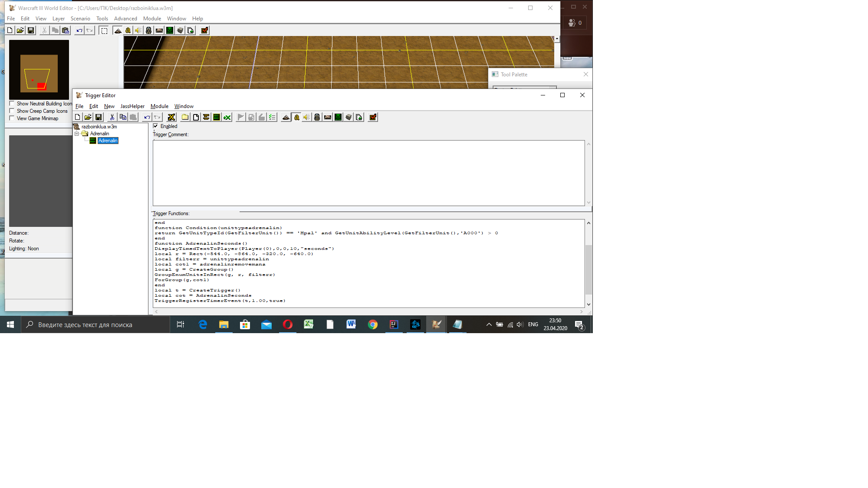Open Sound Editor from the main editor toolbar

[x=138, y=30]
